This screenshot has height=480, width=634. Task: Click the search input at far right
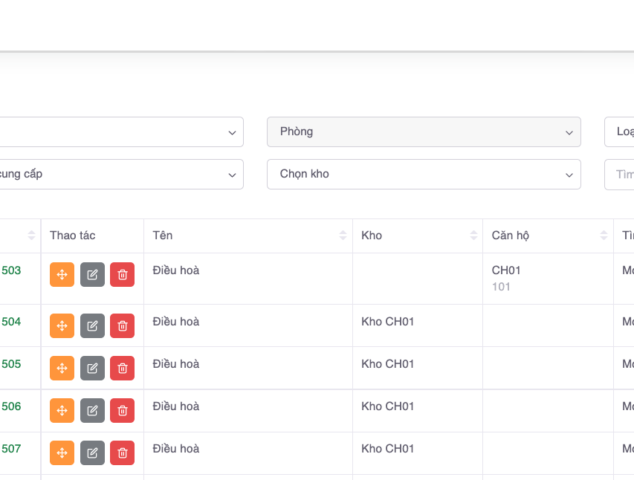tap(620, 174)
